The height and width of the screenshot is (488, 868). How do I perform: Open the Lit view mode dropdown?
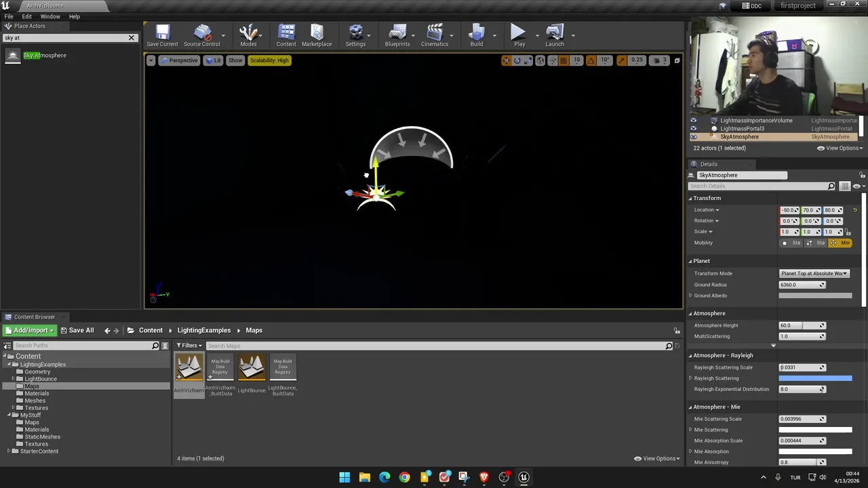(x=214, y=60)
